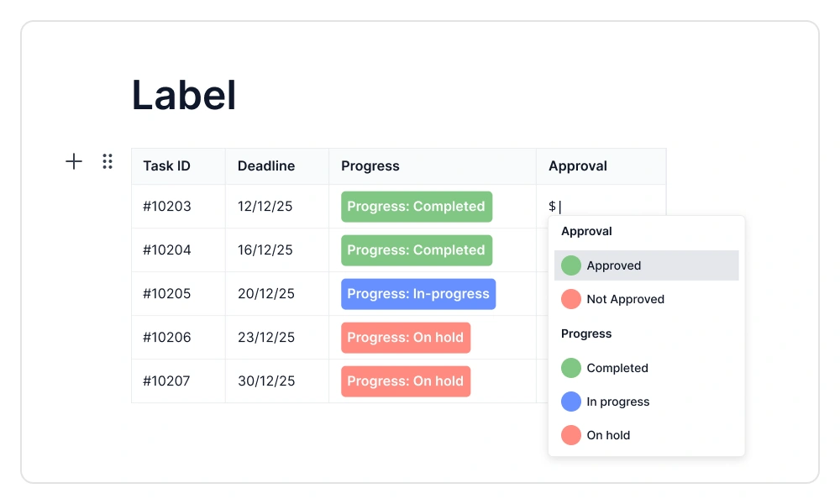Click the blue circle beside In progress
This screenshot has height=504, width=840.
coord(571,402)
